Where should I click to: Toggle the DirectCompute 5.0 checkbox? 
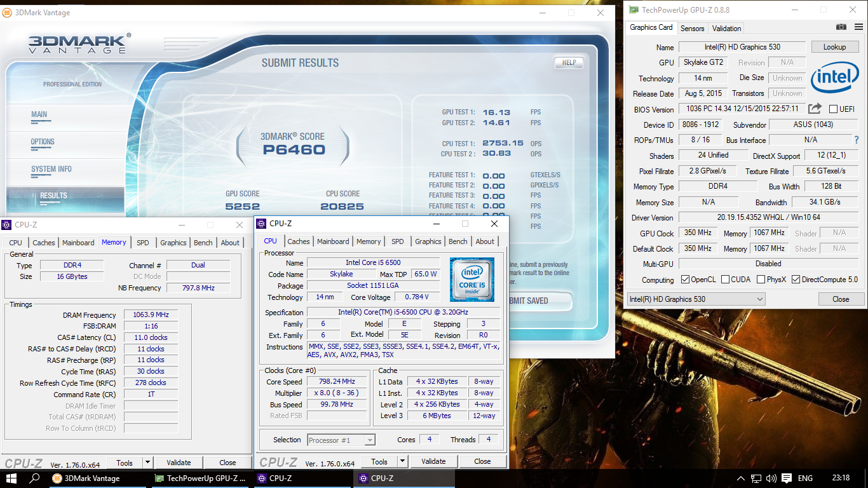click(796, 280)
